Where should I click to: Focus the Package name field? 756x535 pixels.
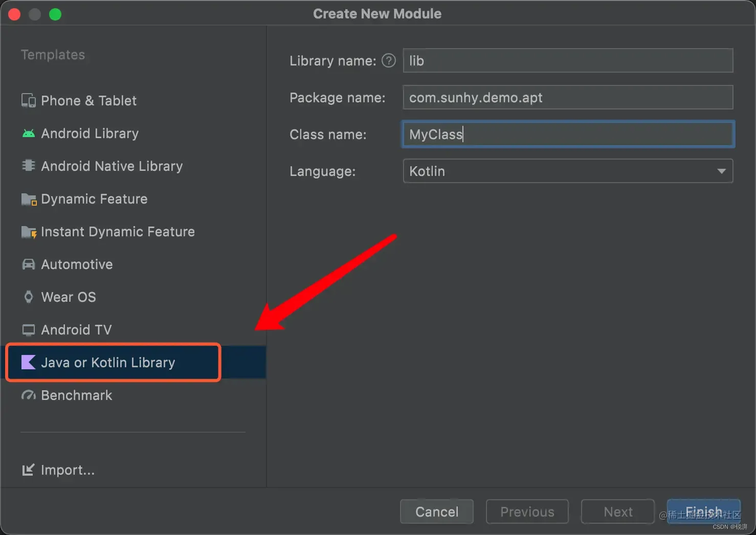pyautogui.click(x=568, y=97)
